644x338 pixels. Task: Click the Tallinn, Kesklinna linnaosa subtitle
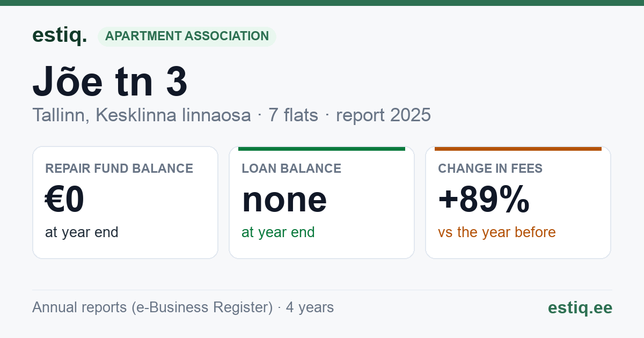tap(142, 115)
